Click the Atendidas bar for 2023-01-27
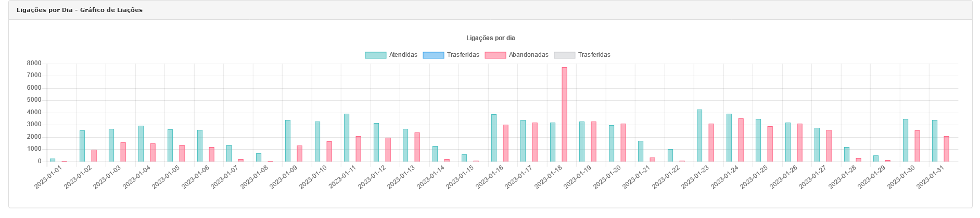Screen dimensions: 980x218 817,144
